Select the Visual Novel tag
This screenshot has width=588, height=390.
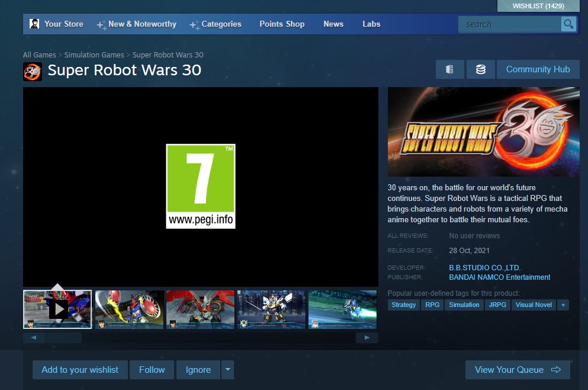click(534, 305)
